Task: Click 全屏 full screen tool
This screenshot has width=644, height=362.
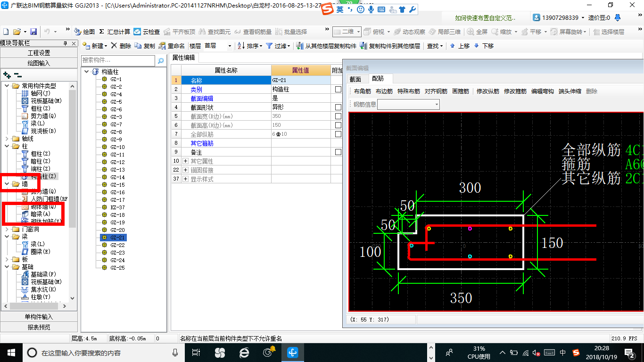Action: pyautogui.click(x=478, y=32)
